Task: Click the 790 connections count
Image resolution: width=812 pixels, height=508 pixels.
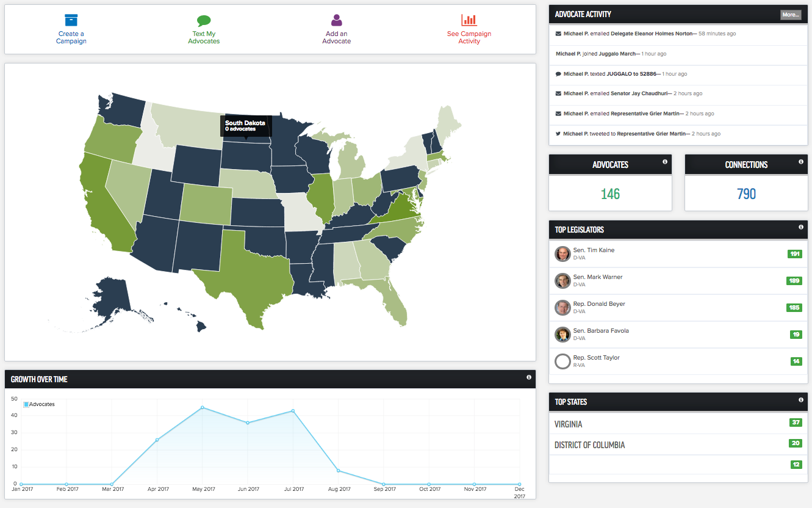Action: click(x=746, y=194)
